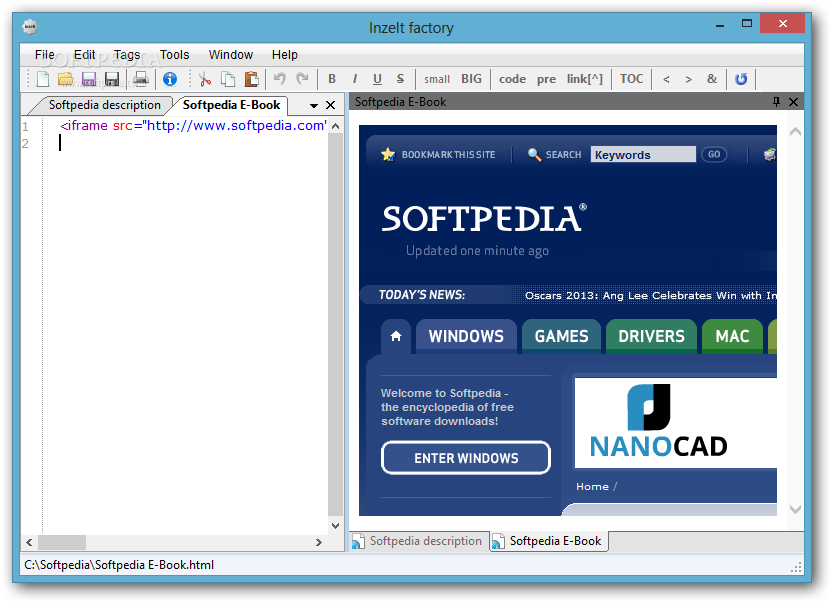
Task: Open the editor tab list dropdown arrow
Action: pos(314,106)
